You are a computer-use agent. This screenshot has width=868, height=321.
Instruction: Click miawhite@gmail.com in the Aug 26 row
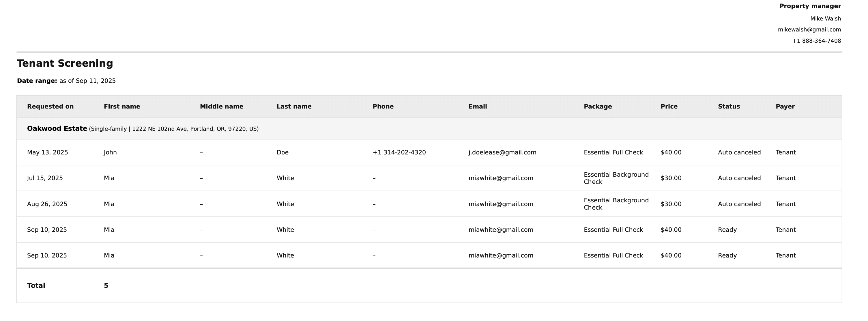pos(501,204)
